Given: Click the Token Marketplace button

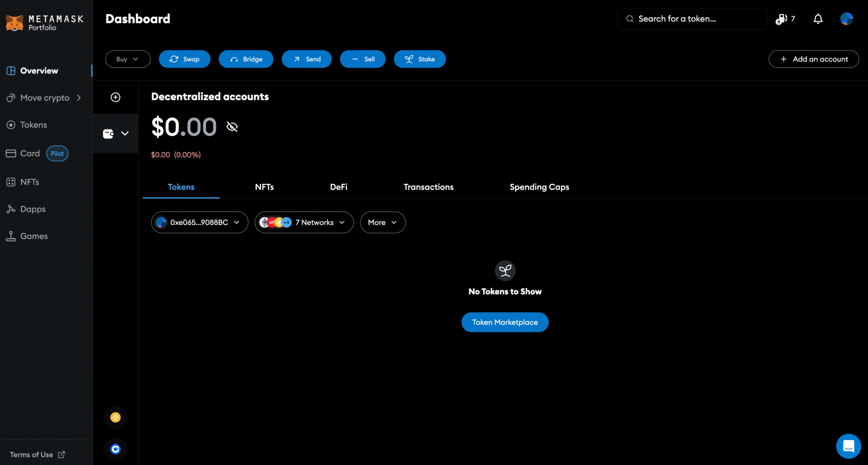Looking at the screenshot, I should click(505, 322).
